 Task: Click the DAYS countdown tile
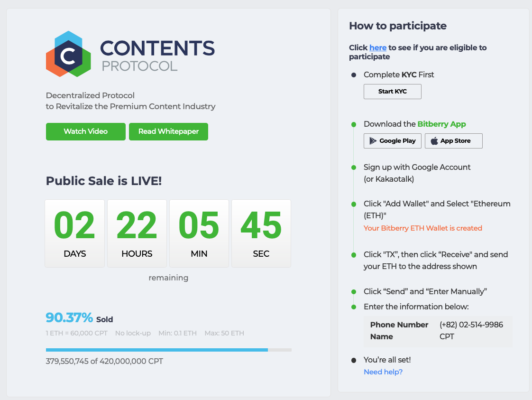point(74,233)
